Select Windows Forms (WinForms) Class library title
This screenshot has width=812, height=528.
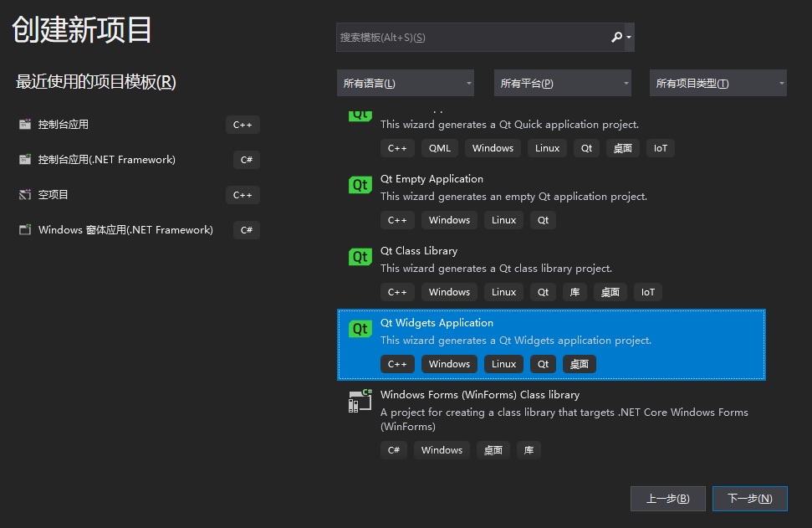479,395
